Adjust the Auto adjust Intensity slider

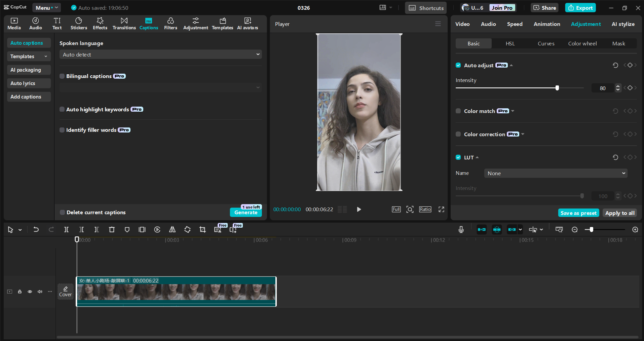(557, 88)
